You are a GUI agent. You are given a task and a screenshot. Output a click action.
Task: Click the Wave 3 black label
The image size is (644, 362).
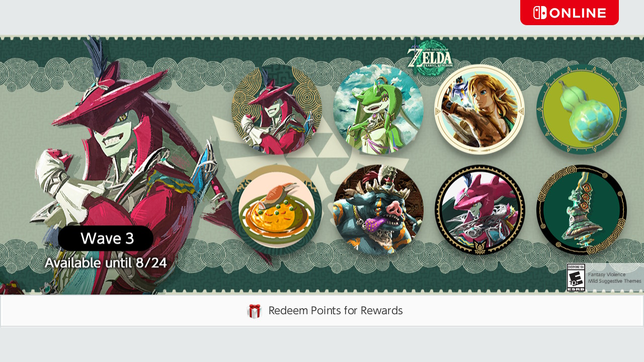(x=106, y=238)
